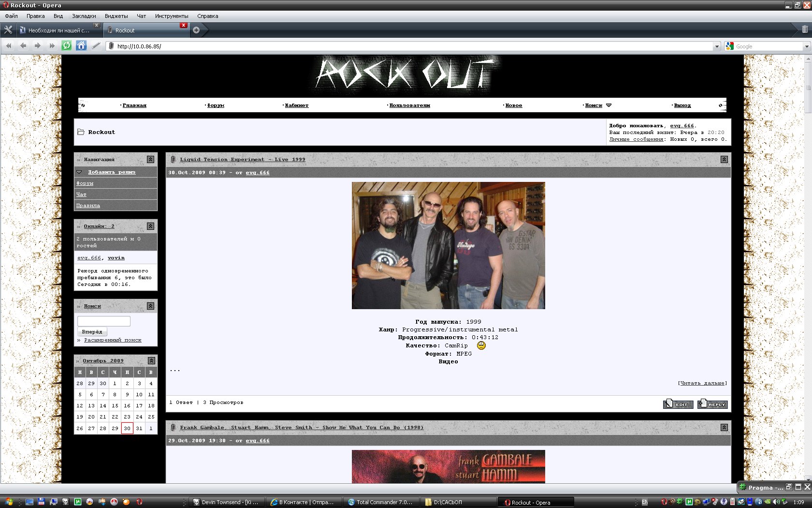Screen dimensions: 812x508
Task: Click the Opera reload page icon
Action: click(x=67, y=46)
